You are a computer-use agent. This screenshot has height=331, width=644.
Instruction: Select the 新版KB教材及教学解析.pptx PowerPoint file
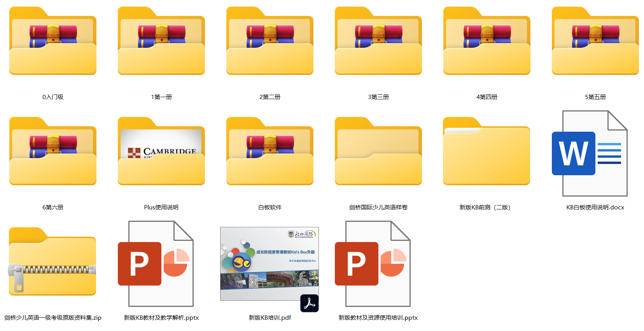156,264
